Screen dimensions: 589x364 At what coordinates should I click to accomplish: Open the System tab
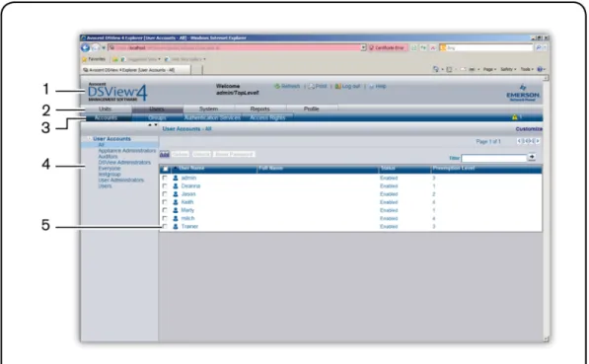pyautogui.click(x=208, y=109)
